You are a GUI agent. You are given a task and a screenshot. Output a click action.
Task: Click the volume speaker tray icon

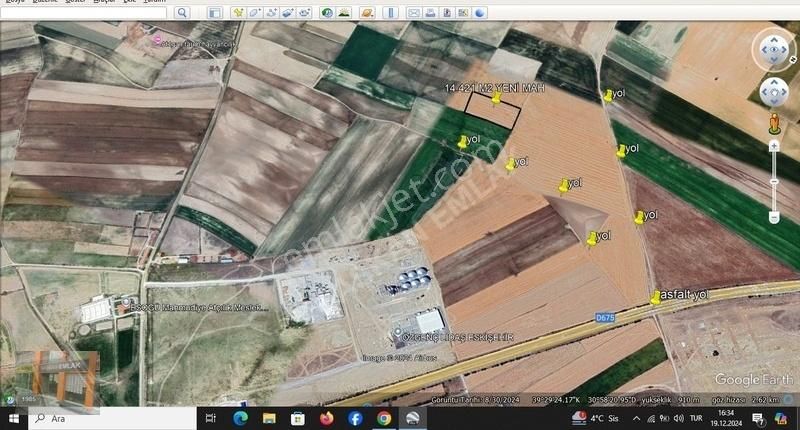(x=679, y=418)
